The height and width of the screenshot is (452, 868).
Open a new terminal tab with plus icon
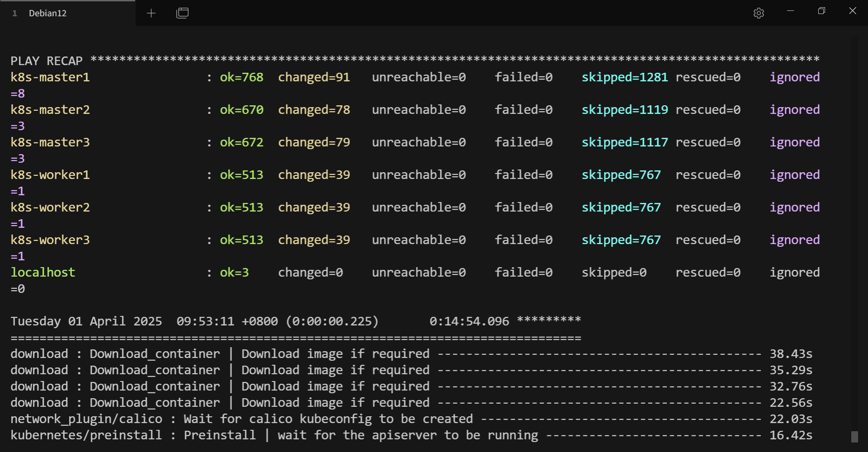(151, 13)
